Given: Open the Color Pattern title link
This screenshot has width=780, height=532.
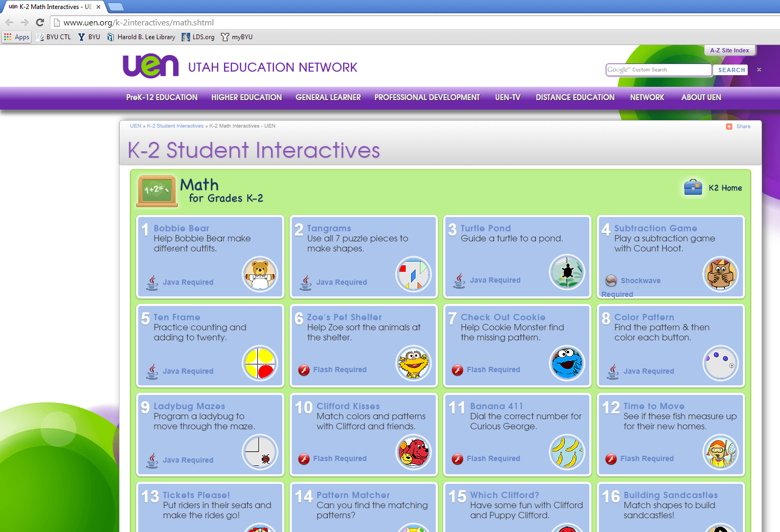Looking at the screenshot, I should pos(644,317).
